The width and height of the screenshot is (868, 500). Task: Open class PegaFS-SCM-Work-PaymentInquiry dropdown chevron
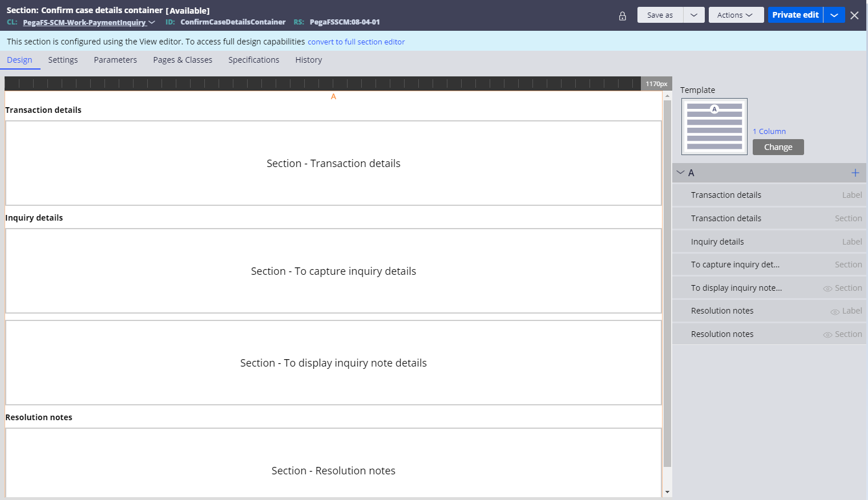(x=152, y=23)
